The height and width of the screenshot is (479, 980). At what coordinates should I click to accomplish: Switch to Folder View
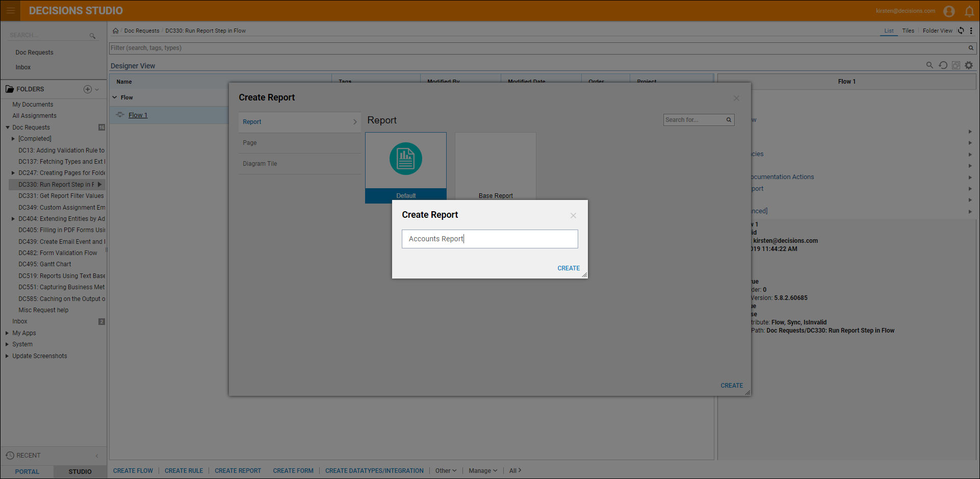tap(937, 31)
